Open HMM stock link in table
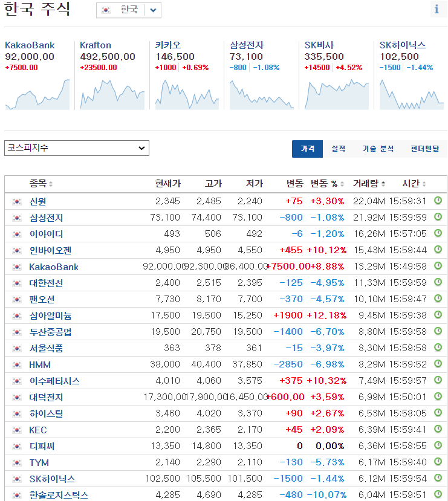The height and width of the screenshot is (501, 448). tap(40, 364)
